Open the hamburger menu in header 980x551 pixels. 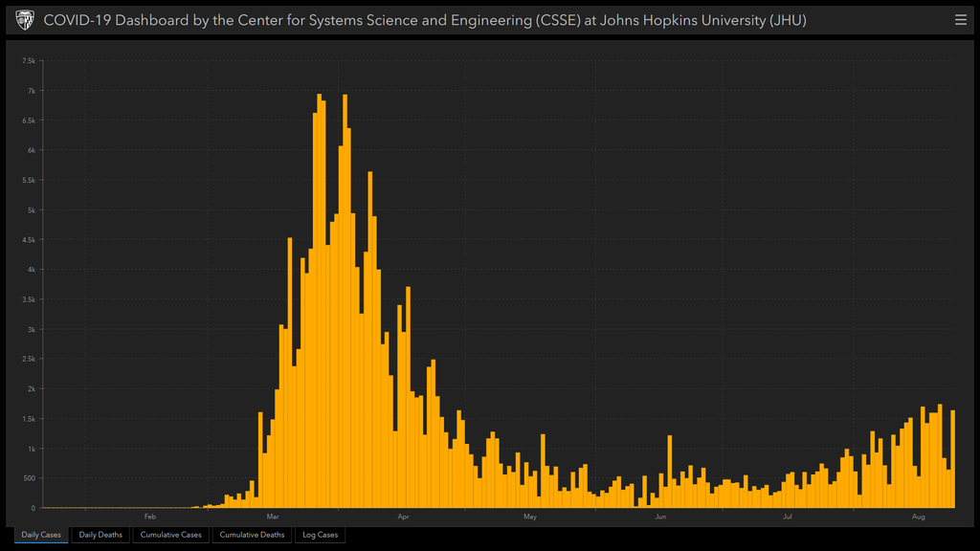(960, 19)
